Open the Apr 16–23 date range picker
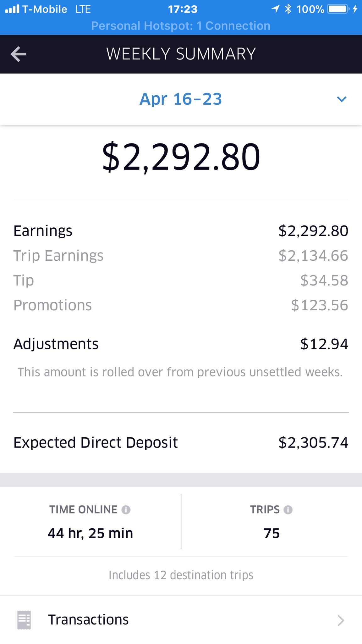This screenshot has height=644, width=362. tap(181, 99)
